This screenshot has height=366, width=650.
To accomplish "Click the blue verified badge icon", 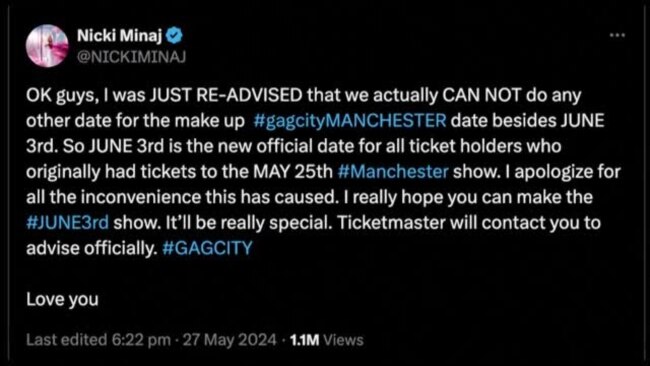I will 174,36.
